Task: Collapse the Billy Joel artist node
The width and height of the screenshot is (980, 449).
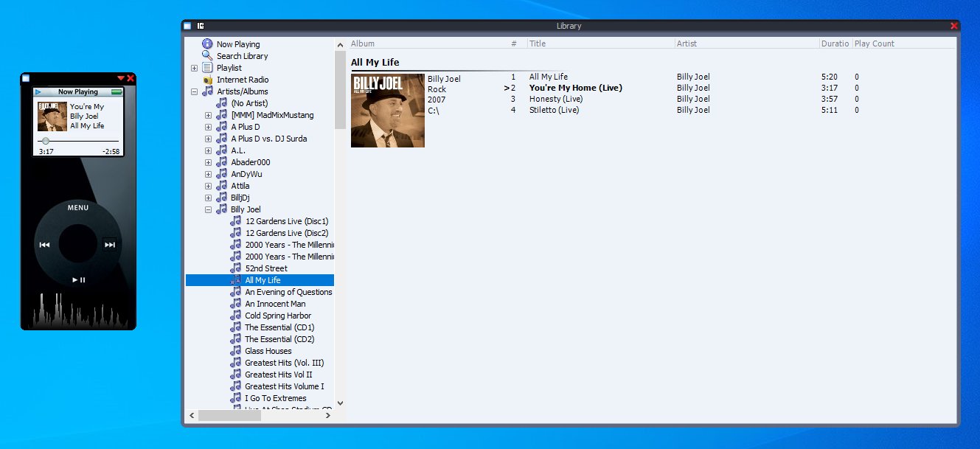Action: [x=208, y=209]
